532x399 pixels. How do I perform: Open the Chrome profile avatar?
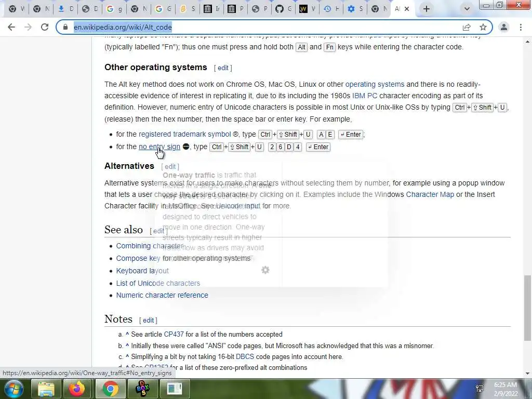pyautogui.click(x=504, y=27)
